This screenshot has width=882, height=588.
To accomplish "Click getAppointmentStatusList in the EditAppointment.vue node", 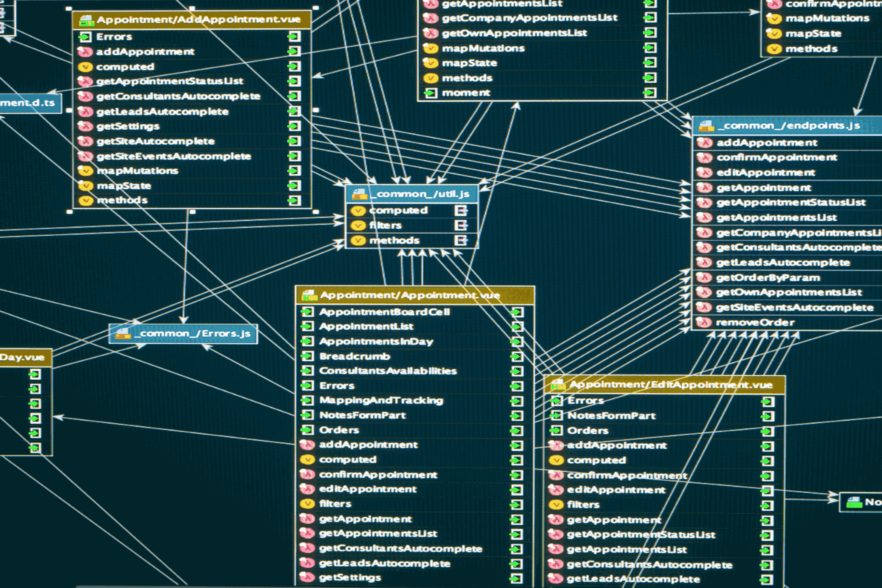I will coord(641,535).
